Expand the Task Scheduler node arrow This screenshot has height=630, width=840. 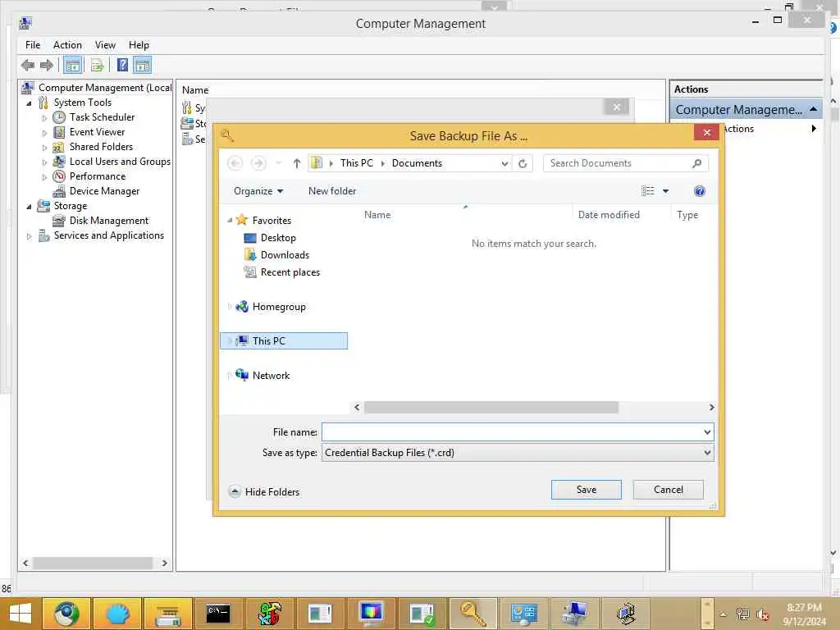(x=44, y=118)
